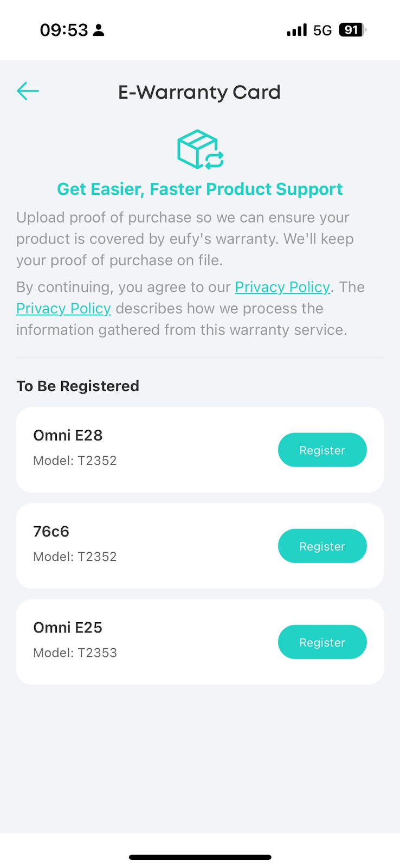Tap the battery level indicator
Viewport: 400px width, 868px height.
(x=352, y=30)
